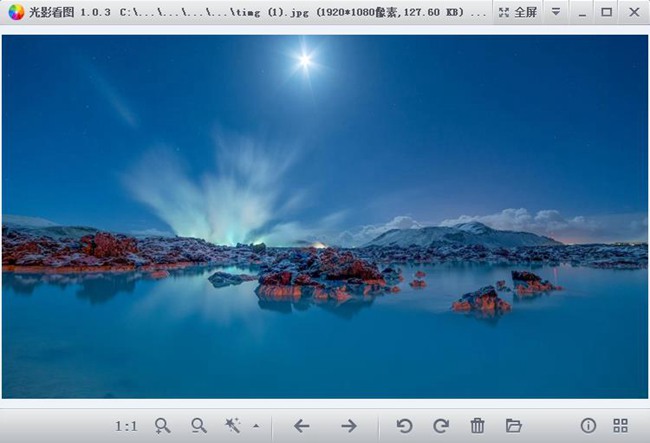Maximize the image viewer window

click(x=606, y=13)
